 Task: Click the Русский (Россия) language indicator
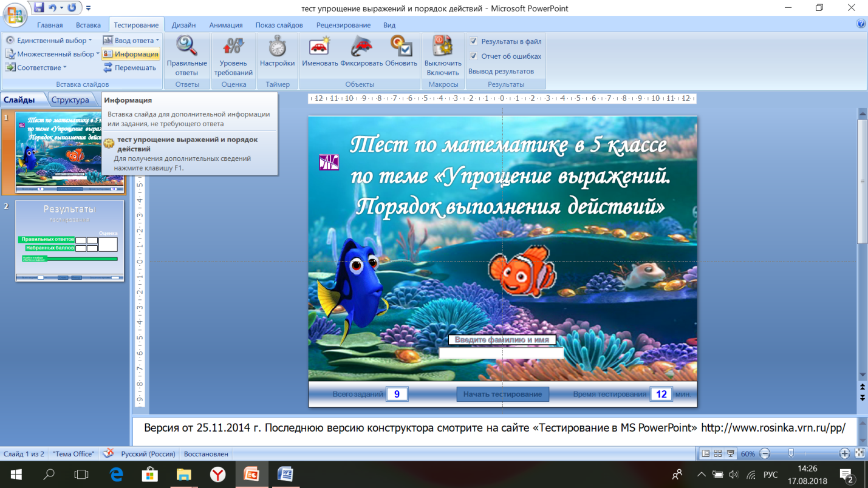(x=148, y=453)
